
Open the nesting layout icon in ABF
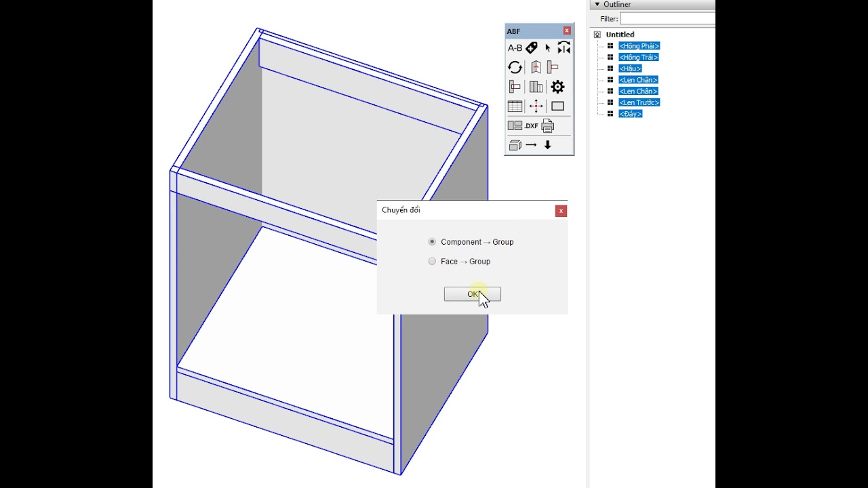tap(515, 125)
